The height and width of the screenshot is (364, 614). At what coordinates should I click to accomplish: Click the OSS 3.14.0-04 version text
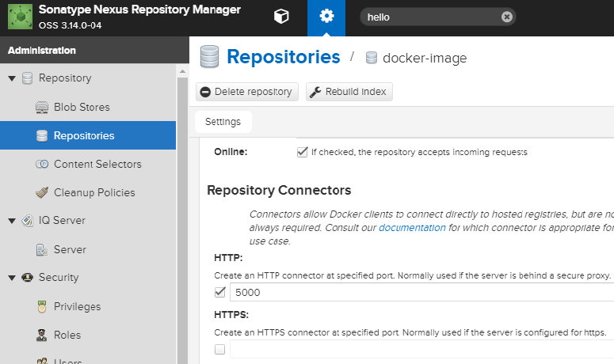point(70,25)
